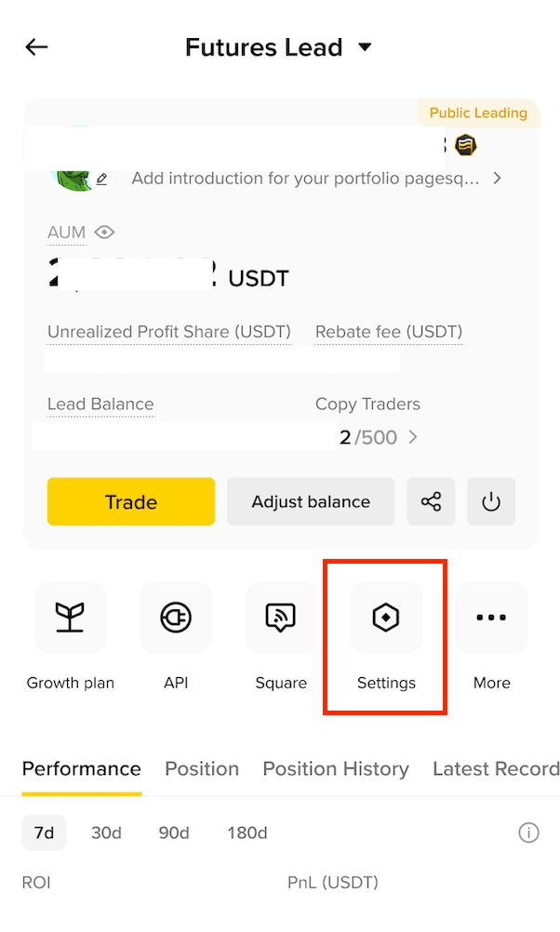Select the 30d time range
The height and width of the screenshot is (932, 560).
tap(106, 832)
